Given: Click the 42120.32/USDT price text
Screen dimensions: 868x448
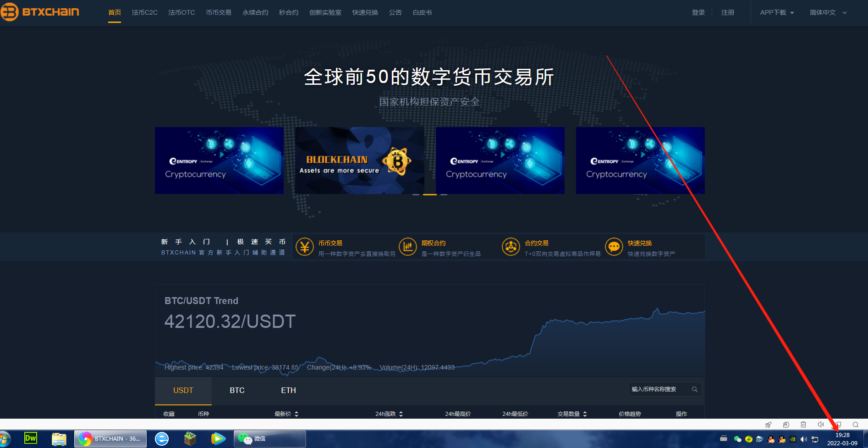Looking at the screenshot, I should [x=230, y=321].
